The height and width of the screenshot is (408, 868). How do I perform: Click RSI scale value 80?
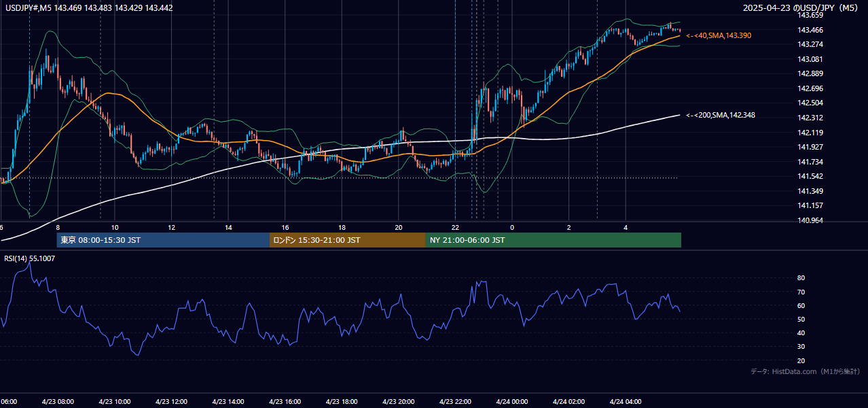(x=801, y=278)
